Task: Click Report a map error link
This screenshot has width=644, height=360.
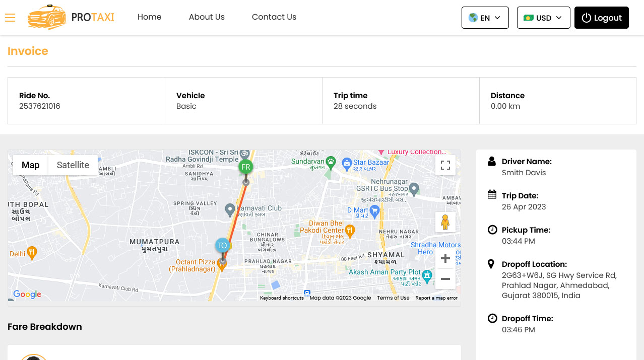Action: [x=436, y=298]
